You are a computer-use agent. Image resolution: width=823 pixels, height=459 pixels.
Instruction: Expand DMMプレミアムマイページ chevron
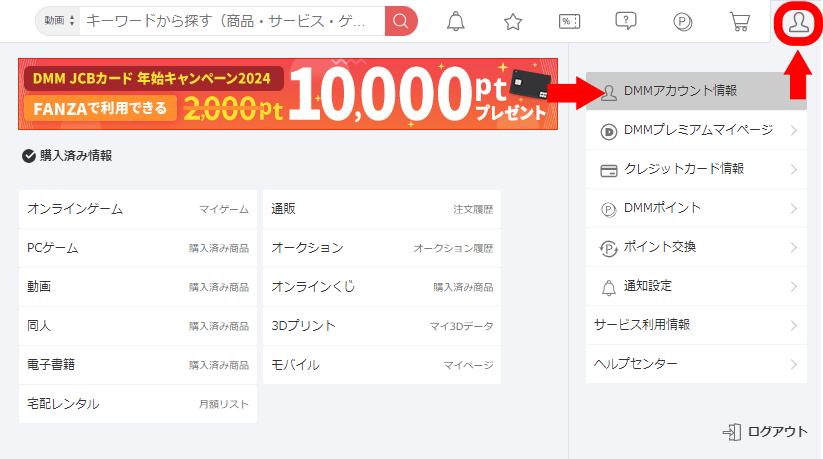click(794, 130)
